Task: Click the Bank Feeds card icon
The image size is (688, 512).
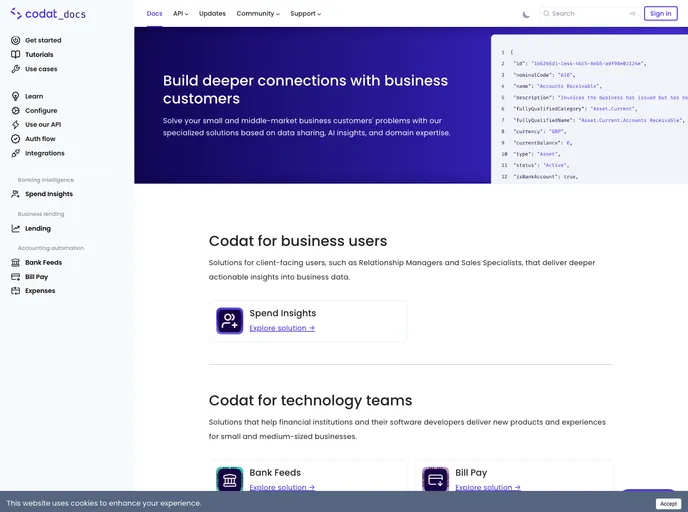Action: click(229, 479)
